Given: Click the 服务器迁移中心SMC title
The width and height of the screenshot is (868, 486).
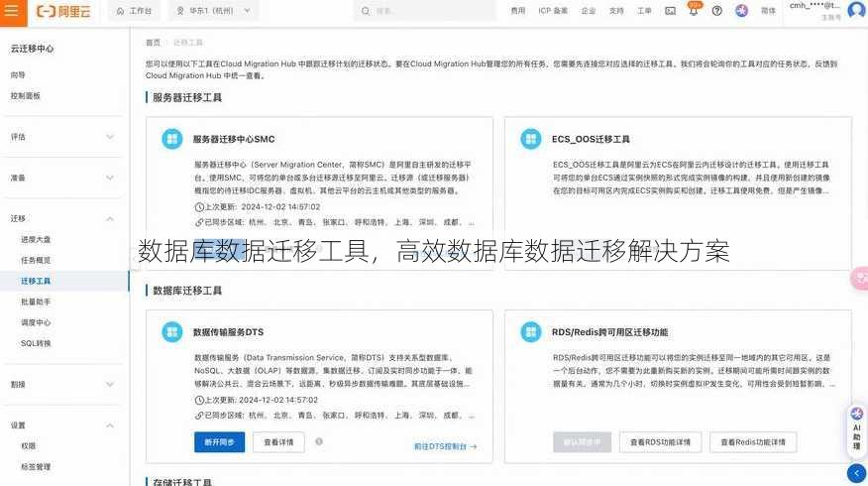Looking at the screenshot, I should tap(234, 139).
